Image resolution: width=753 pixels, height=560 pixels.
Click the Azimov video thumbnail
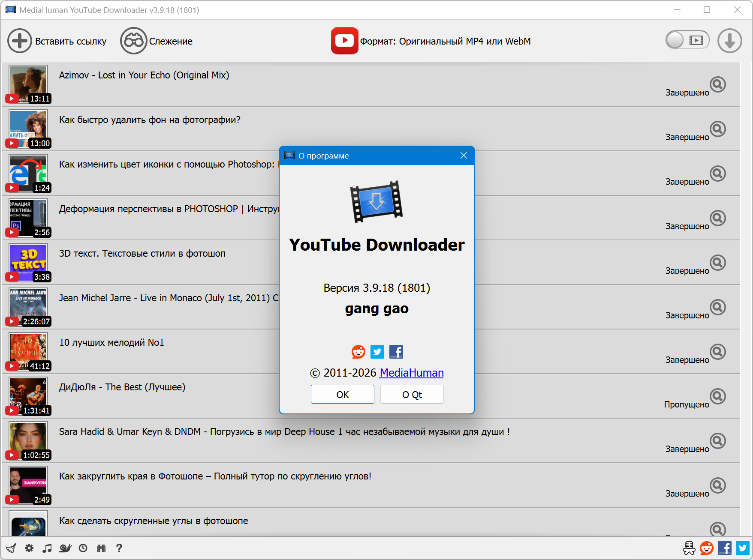pyautogui.click(x=28, y=84)
